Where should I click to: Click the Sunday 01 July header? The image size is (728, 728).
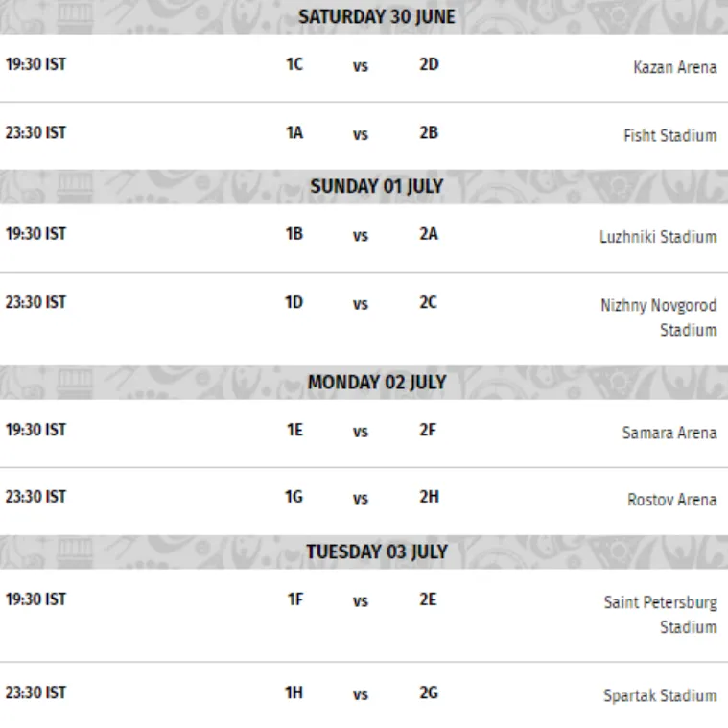click(x=377, y=187)
